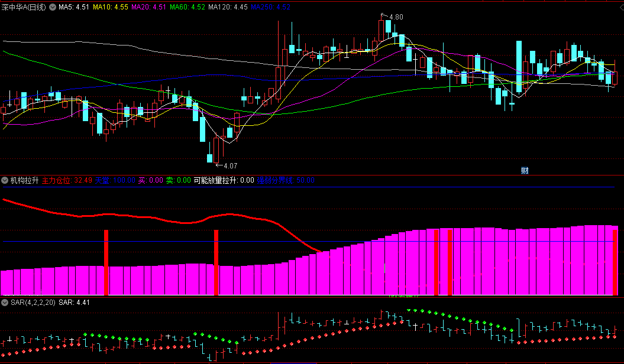The width and height of the screenshot is (624, 364).
Task: Click the MA10: 4.55 label
Action: 111,7
